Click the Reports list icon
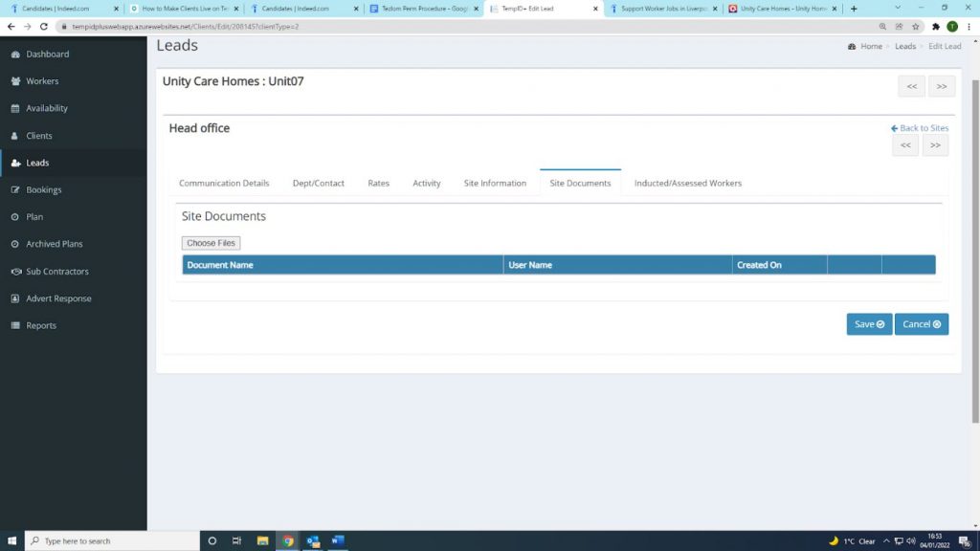This screenshot has height=551, width=980. coord(15,326)
